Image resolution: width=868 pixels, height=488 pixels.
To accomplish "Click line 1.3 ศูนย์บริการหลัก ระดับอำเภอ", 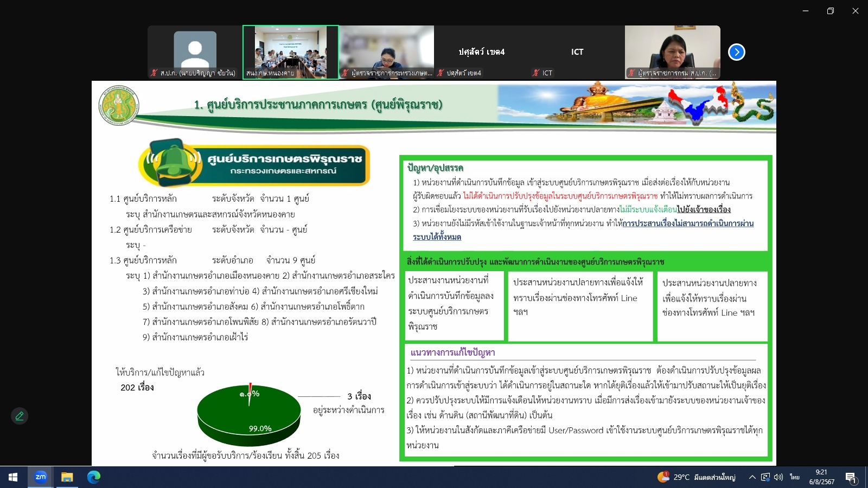I will coord(212,260).
